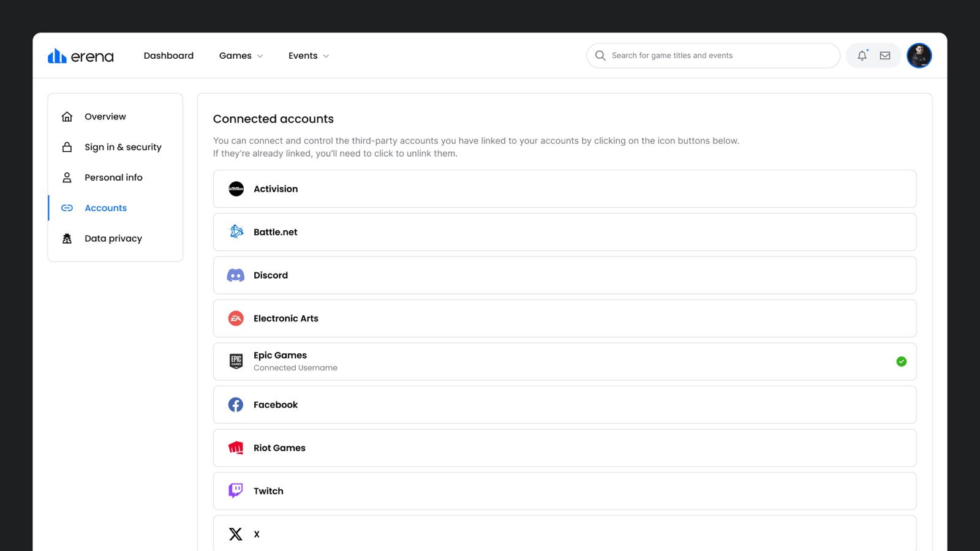Unlink the Epic Games account
Viewport: 980px width, 551px height.
565,361
